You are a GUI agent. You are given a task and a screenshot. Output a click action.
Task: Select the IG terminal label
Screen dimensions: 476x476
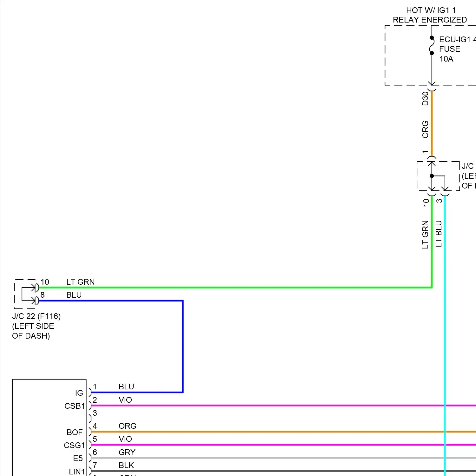pos(79,393)
